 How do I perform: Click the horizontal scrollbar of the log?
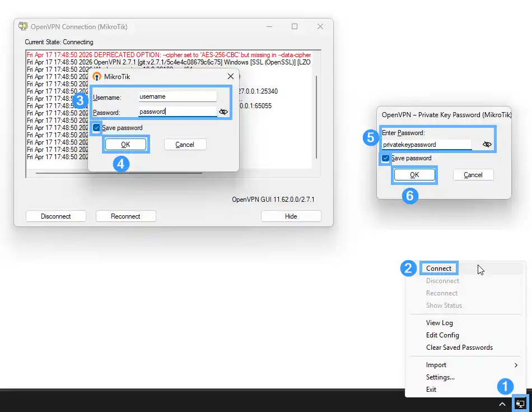pos(119,173)
